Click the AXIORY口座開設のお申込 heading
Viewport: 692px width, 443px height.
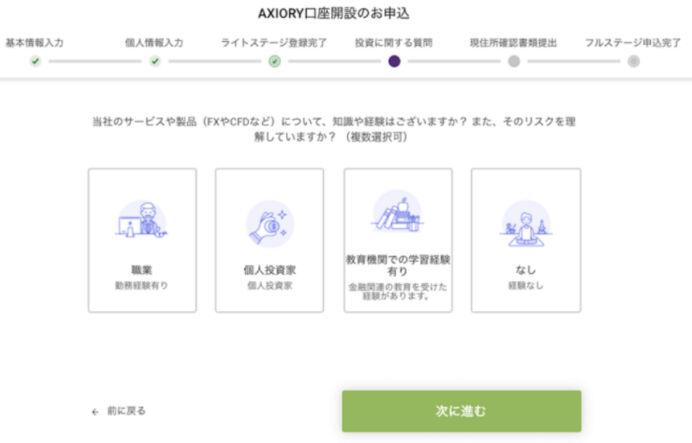(x=334, y=14)
